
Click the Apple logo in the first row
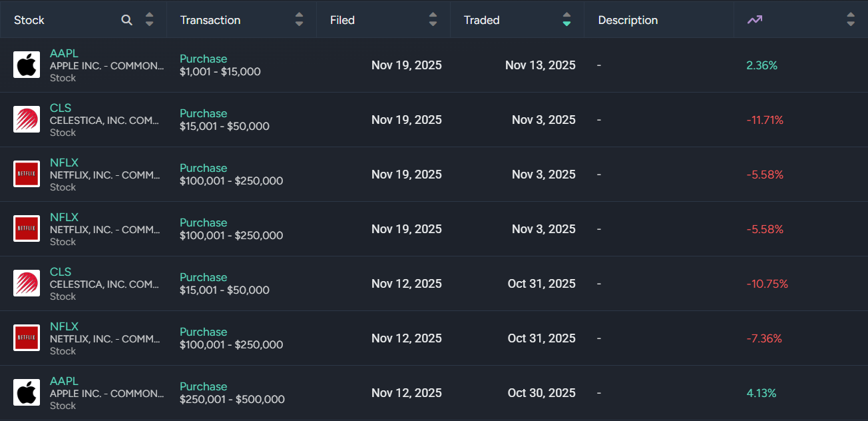coord(27,65)
